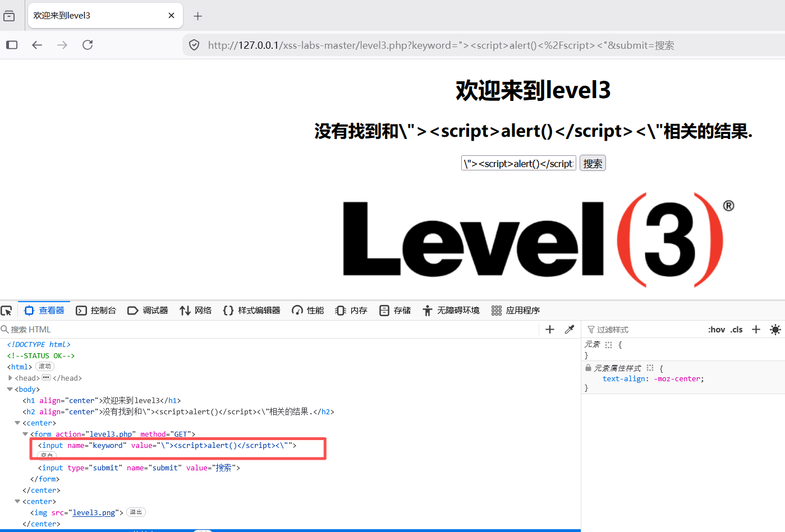This screenshot has width=785, height=532.
Task: Click the 没有找到和 result message heading
Action: [x=533, y=131]
